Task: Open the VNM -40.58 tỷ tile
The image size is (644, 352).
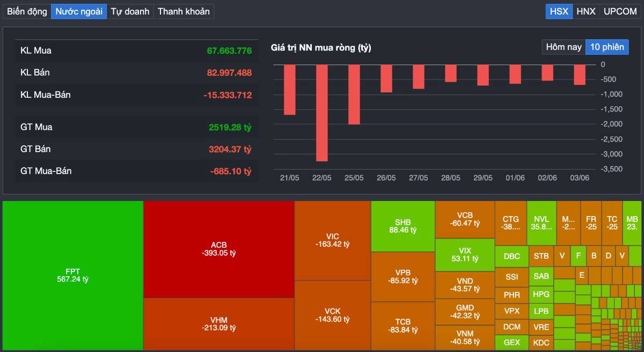Action: [465, 337]
